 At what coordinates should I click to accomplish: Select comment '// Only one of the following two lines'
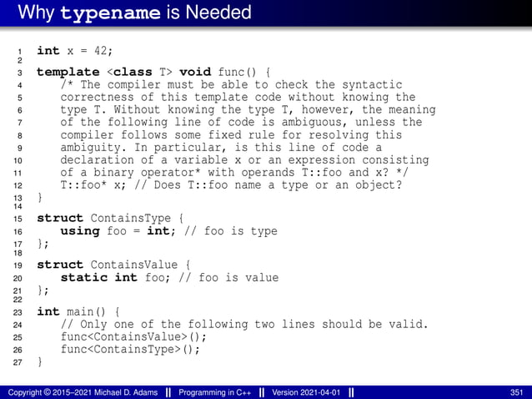coord(244,325)
